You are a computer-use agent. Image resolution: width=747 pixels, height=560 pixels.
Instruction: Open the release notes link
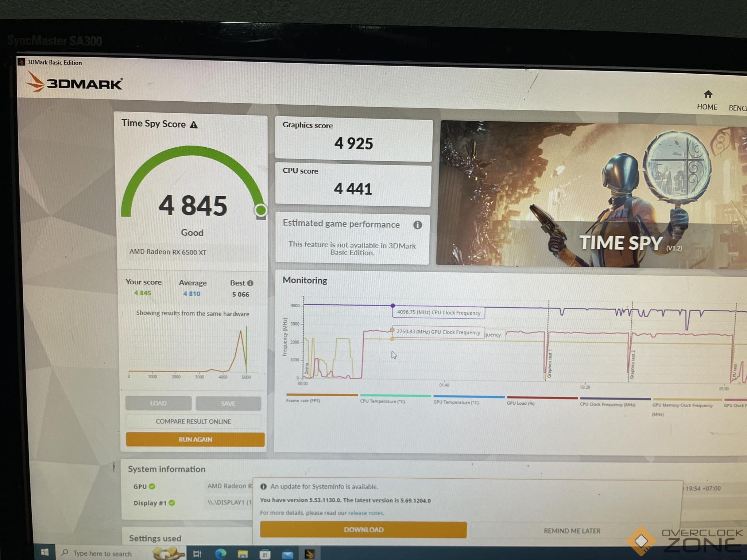[366, 513]
